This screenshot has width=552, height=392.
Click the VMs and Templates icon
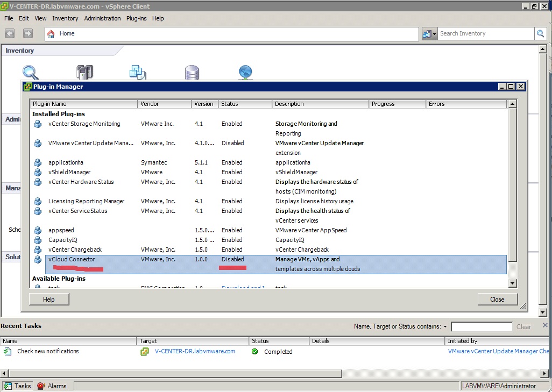pyautogui.click(x=138, y=73)
